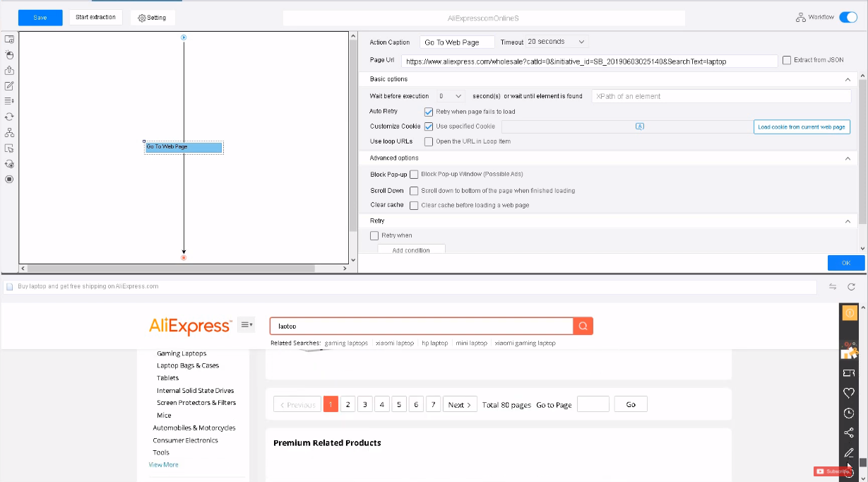Click the Go to Page number field

[x=593, y=404]
